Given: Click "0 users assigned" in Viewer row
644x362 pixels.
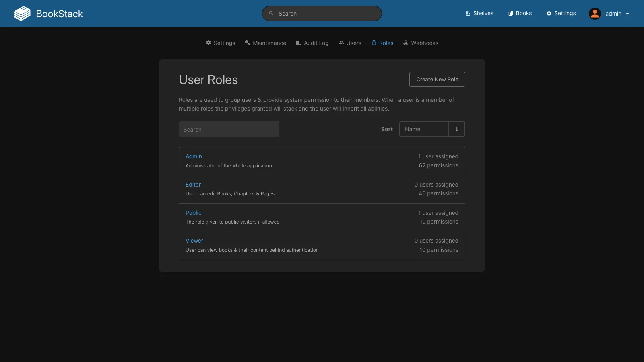Looking at the screenshot, I should pos(436,241).
